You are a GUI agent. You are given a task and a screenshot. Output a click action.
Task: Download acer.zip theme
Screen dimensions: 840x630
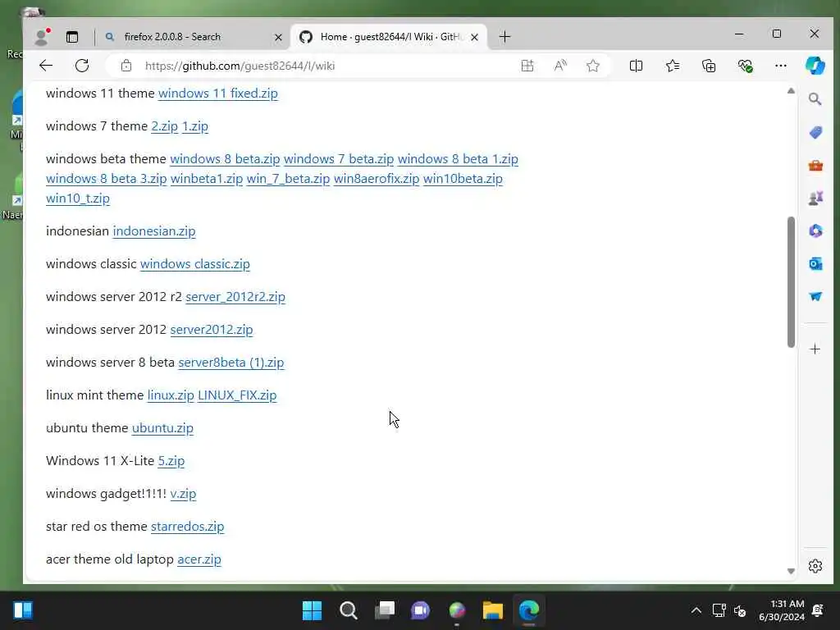pyautogui.click(x=199, y=559)
